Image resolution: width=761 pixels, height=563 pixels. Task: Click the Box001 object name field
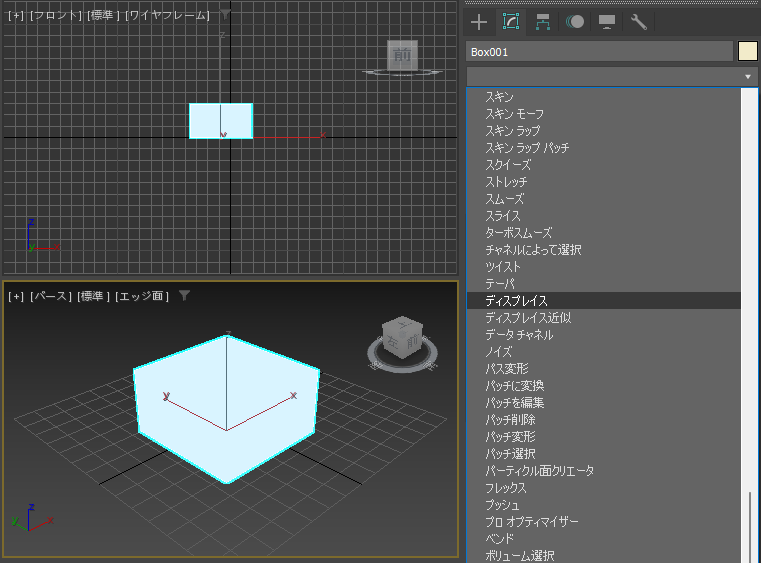599,51
